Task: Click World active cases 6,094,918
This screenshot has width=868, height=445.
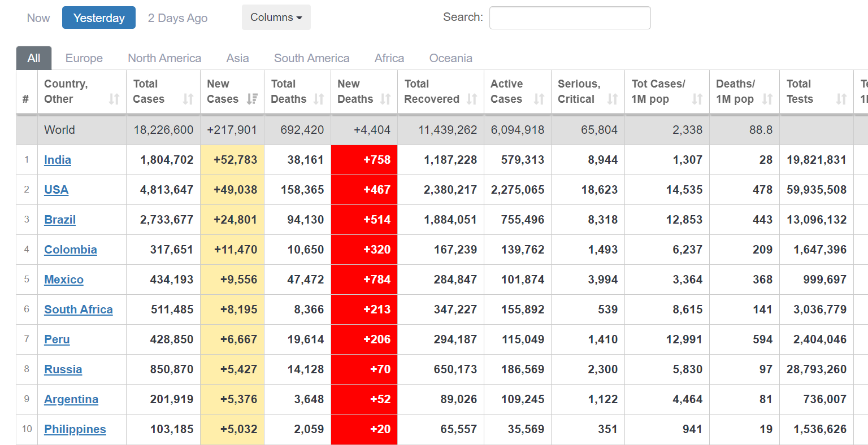Action: coord(518,130)
